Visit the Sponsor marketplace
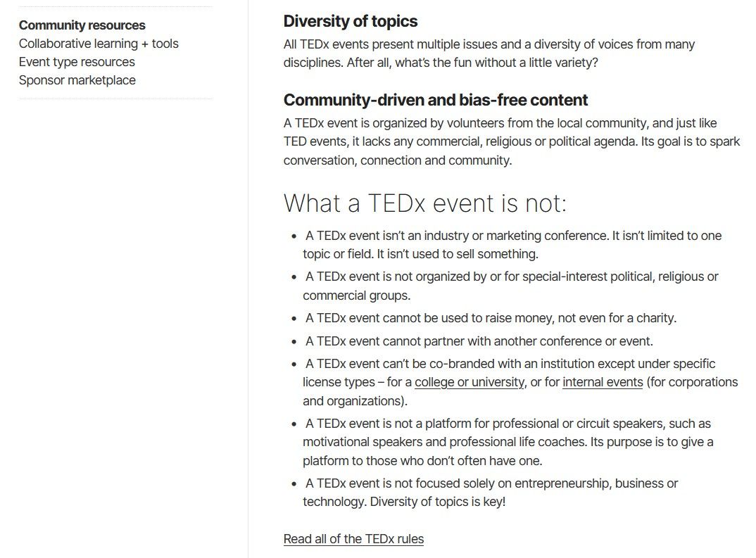Screen dimensions: 756x558 77,80
